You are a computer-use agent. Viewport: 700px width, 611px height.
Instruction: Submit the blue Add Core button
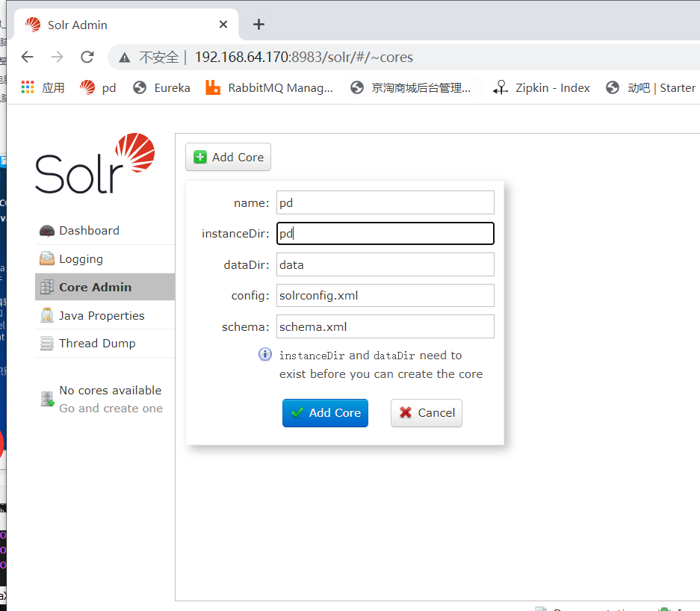(x=325, y=413)
